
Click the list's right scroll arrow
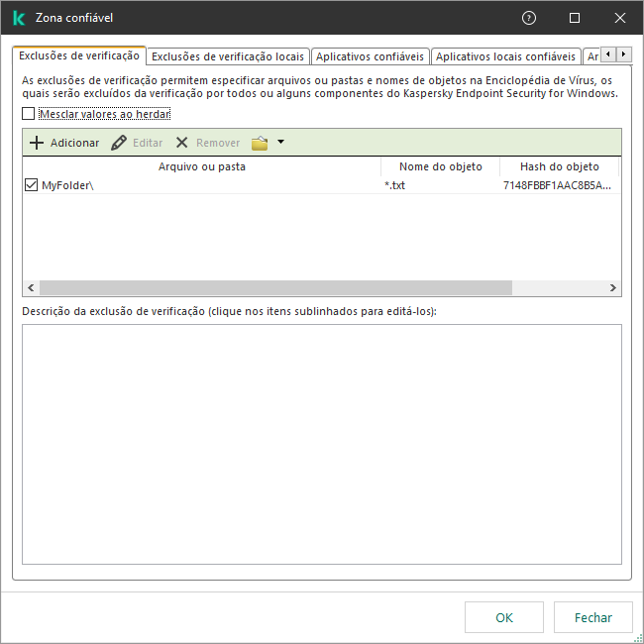(612, 287)
